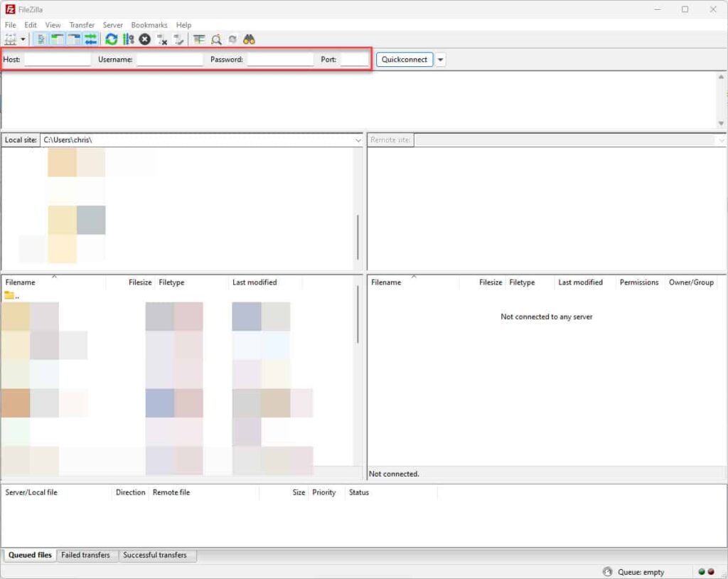This screenshot has height=579, width=728.
Task: Open the View menu
Action: (53, 25)
